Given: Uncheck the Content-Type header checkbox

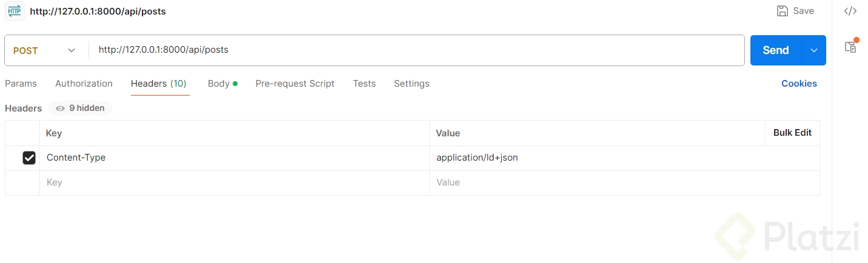Looking at the screenshot, I should (29, 158).
